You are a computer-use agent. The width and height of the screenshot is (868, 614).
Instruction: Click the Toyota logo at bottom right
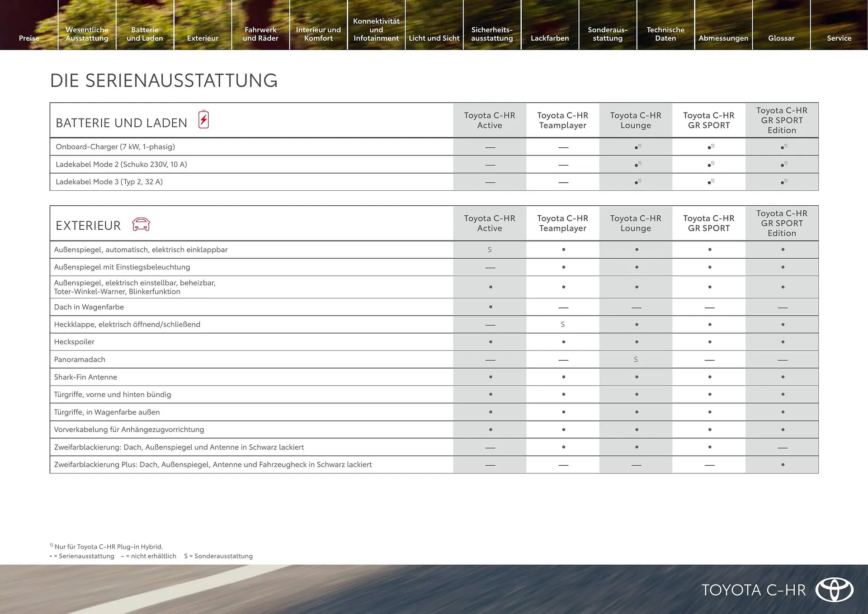tap(834, 590)
